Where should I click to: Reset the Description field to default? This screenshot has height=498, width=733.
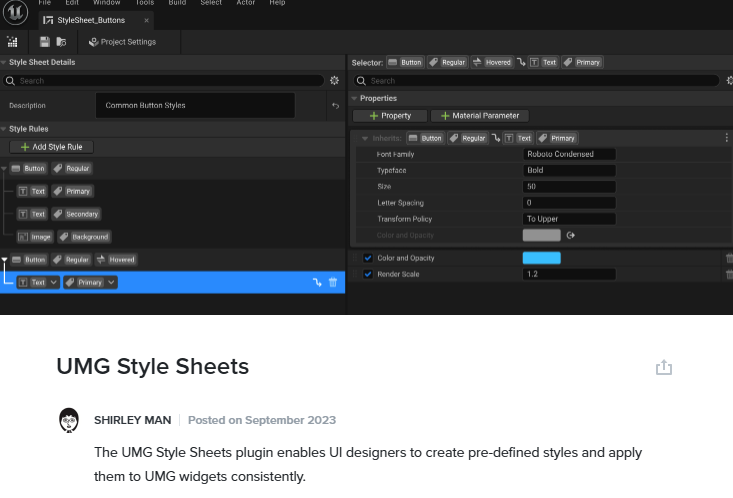coord(335,105)
